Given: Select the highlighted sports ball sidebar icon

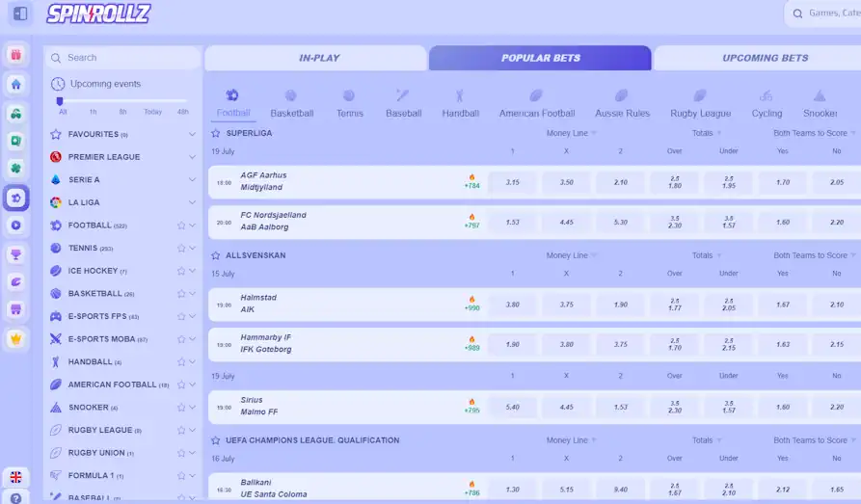Looking at the screenshot, I should point(16,198).
